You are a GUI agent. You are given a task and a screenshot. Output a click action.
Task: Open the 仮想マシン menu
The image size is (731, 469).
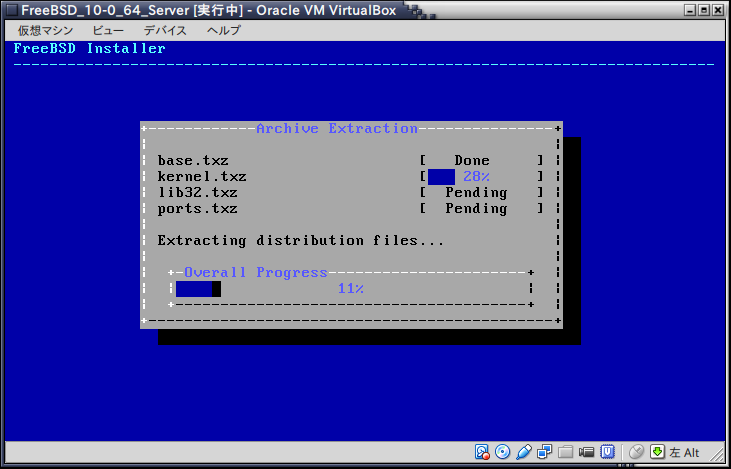(x=41, y=30)
